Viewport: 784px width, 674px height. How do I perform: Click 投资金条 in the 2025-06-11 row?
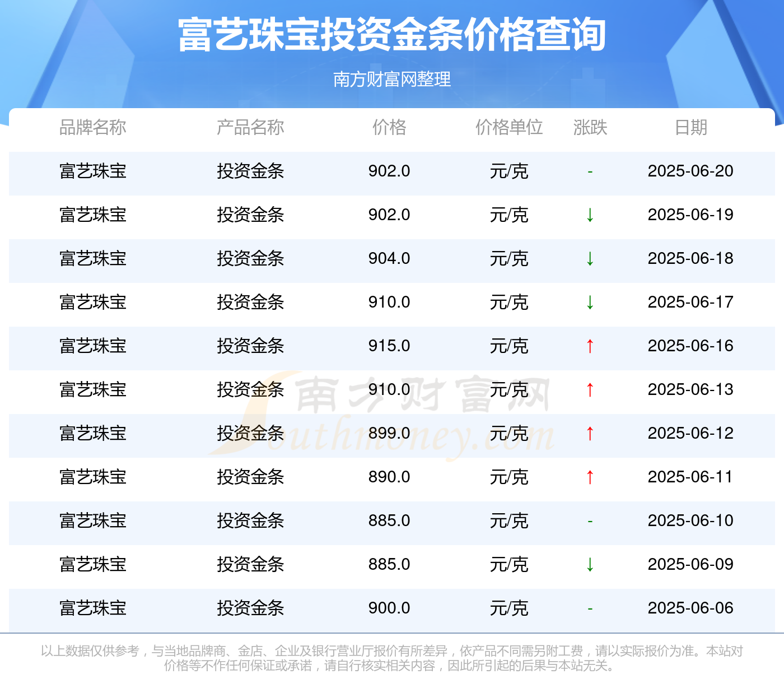(x=250, y=477)
